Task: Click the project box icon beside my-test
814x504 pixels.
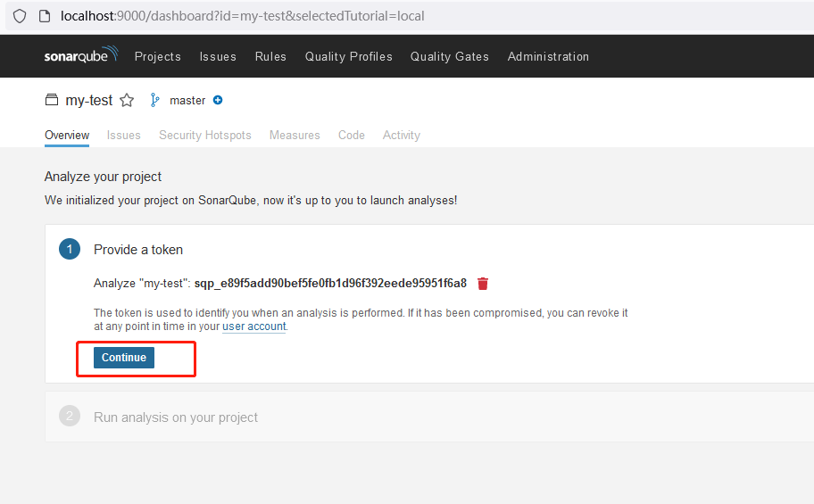Action: point(52,100)
